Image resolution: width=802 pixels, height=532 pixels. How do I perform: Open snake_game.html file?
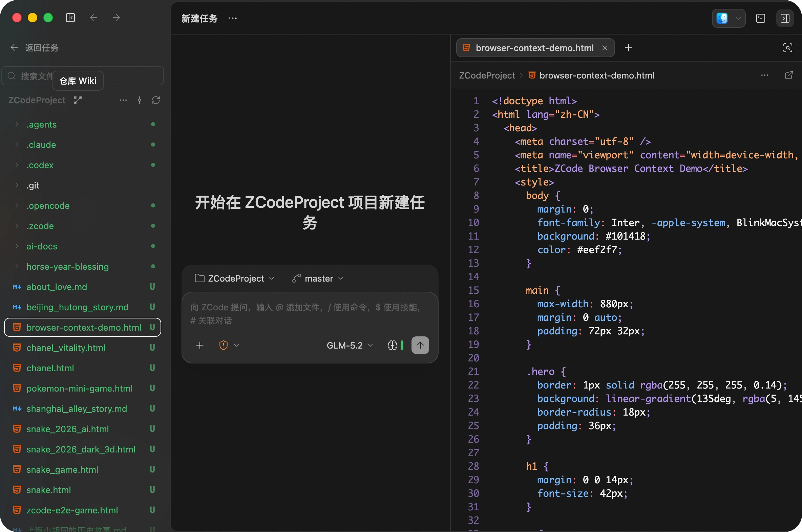coord(83,470)
